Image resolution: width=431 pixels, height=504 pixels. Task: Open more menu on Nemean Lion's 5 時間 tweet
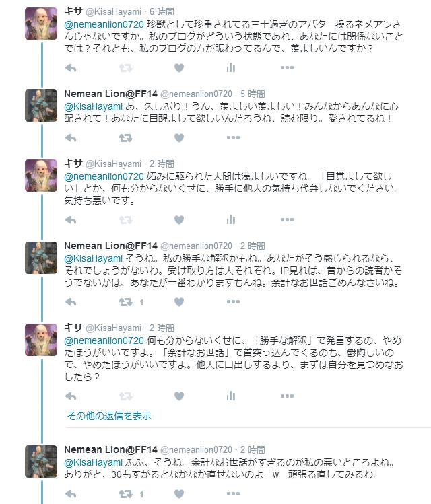(233, 137)
